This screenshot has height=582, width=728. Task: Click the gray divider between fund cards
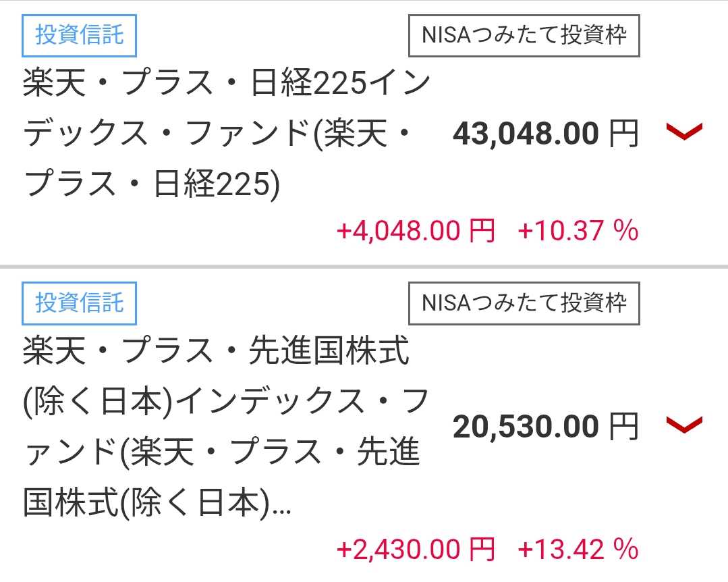(364, 267)
